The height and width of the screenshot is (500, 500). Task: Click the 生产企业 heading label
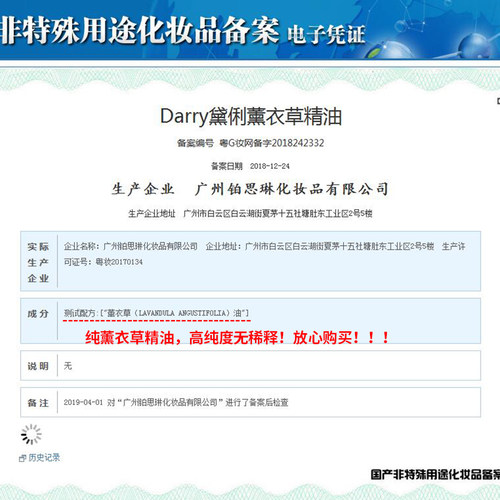[143, 189]
